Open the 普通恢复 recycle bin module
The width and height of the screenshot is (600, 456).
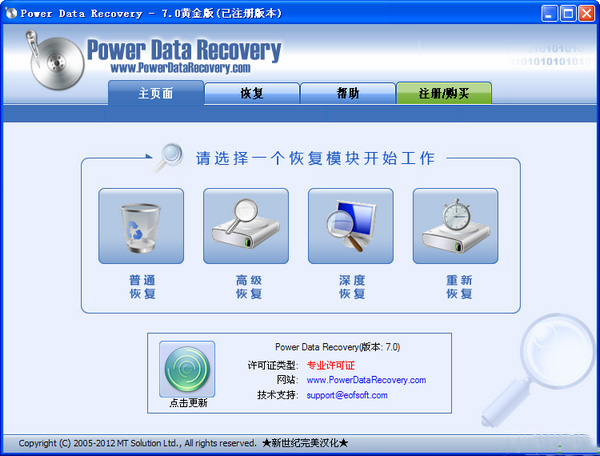[x=141, y=226]
